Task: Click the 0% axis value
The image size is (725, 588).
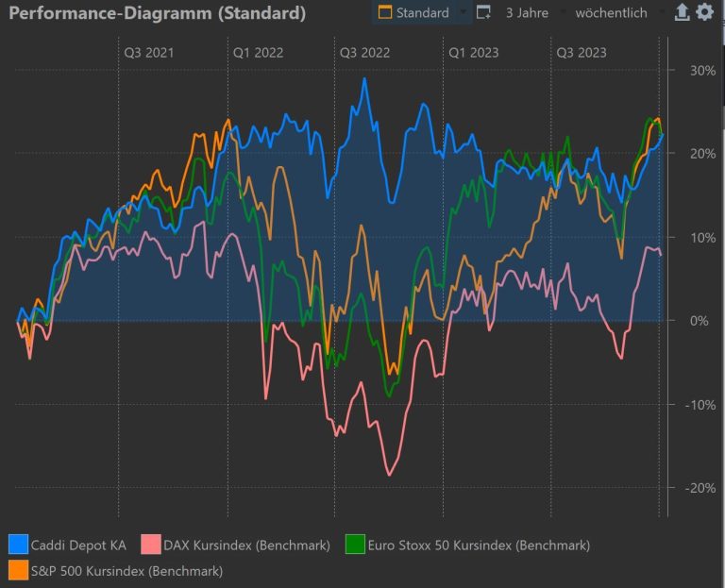Action: point(699,321)
